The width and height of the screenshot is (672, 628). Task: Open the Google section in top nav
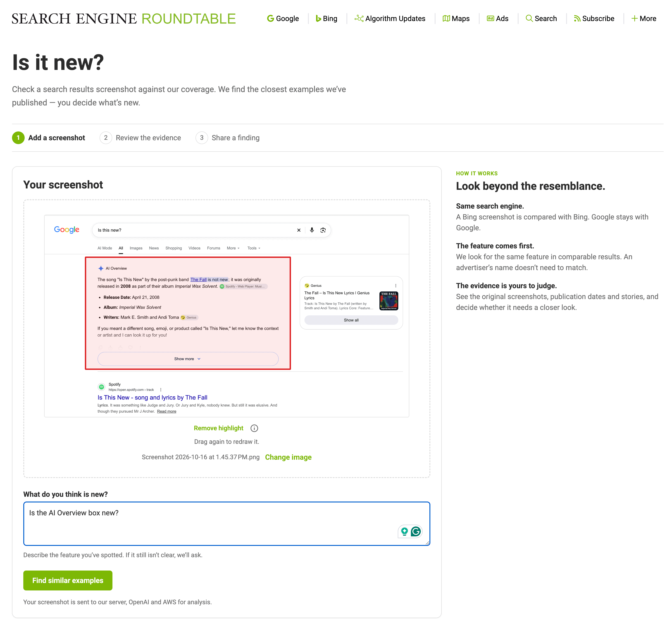pyautogui.click(x=283, y=19)
